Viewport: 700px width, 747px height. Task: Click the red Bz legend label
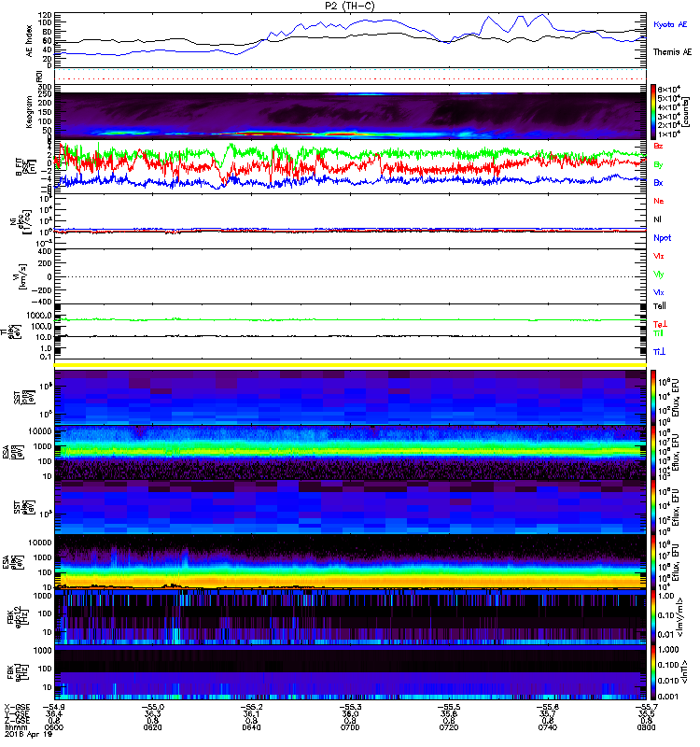658,146
